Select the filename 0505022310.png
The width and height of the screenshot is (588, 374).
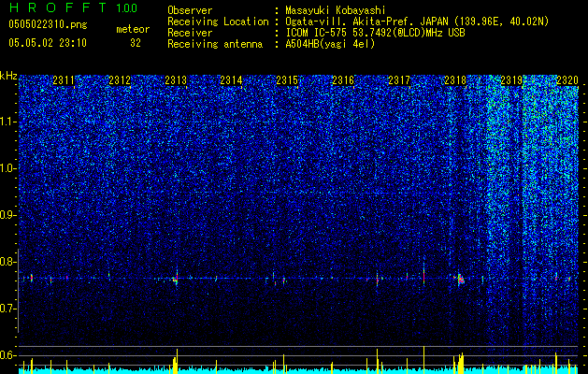[x=48, y=25]
